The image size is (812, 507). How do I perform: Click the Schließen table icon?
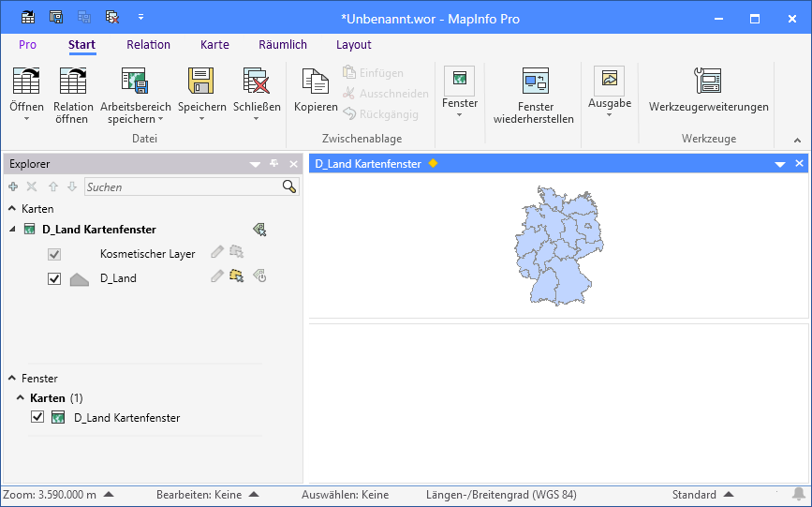257,81
